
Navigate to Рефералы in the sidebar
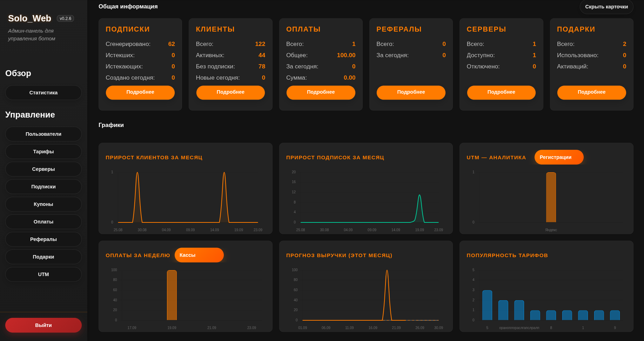click(x=43, y=239)
